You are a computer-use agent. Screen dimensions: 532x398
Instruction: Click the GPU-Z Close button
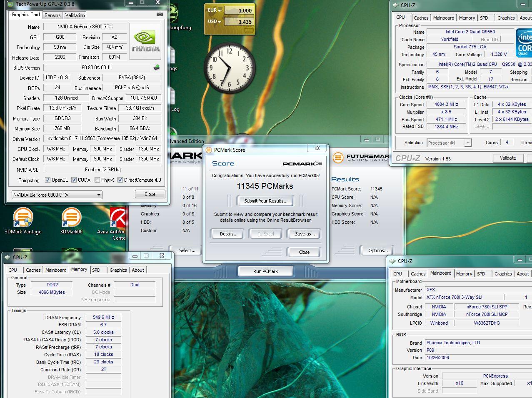point(150,194)
